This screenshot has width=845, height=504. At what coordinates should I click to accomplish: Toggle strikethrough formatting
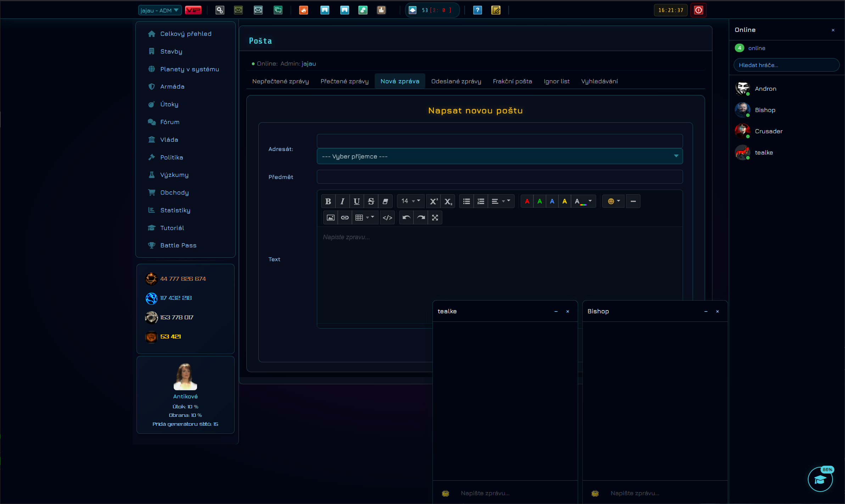371,201
